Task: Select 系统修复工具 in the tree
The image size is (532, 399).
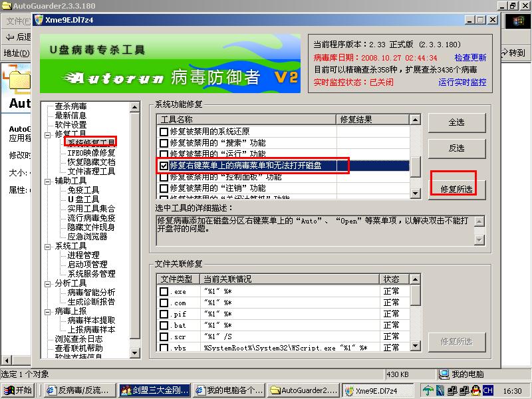Action: 91,142
